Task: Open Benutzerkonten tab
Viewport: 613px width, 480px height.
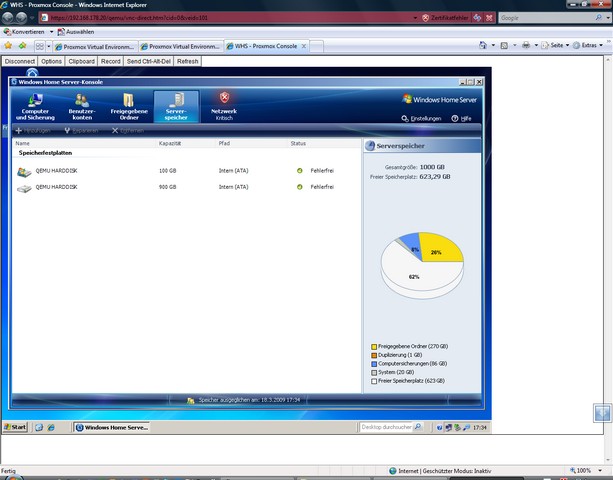Action: pyautogui.click(x=82, y=106)
